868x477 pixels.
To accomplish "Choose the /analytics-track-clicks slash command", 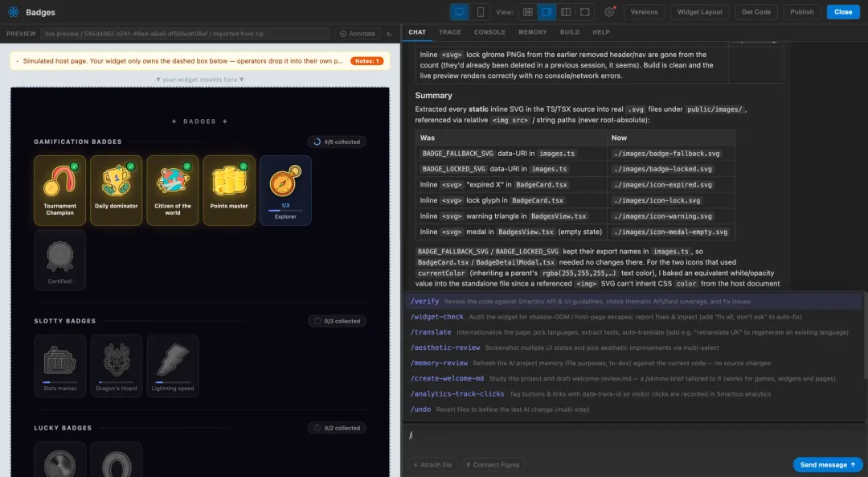I will (633, 394).
